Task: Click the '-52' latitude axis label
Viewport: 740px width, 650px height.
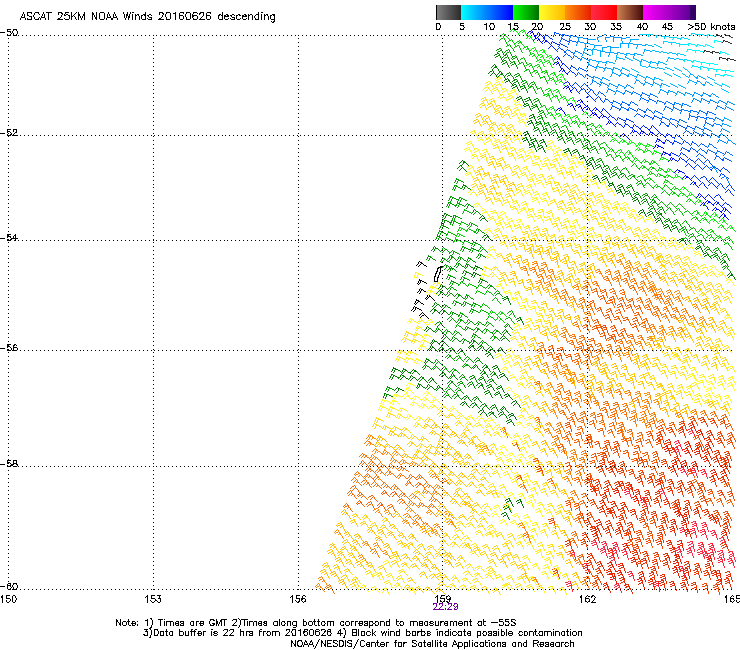Action: point(9,133)
